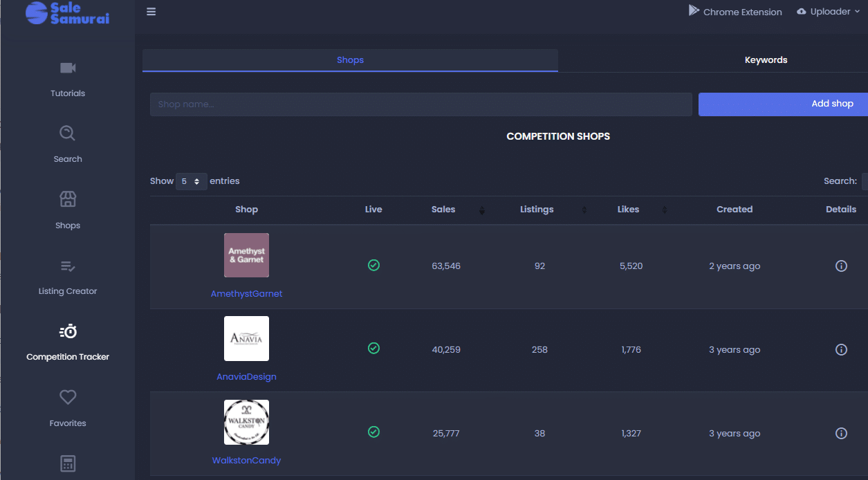Open Favorites using the heart icon
The height and width of the screenshot is (480, 868).
click(x=67, y=406)
